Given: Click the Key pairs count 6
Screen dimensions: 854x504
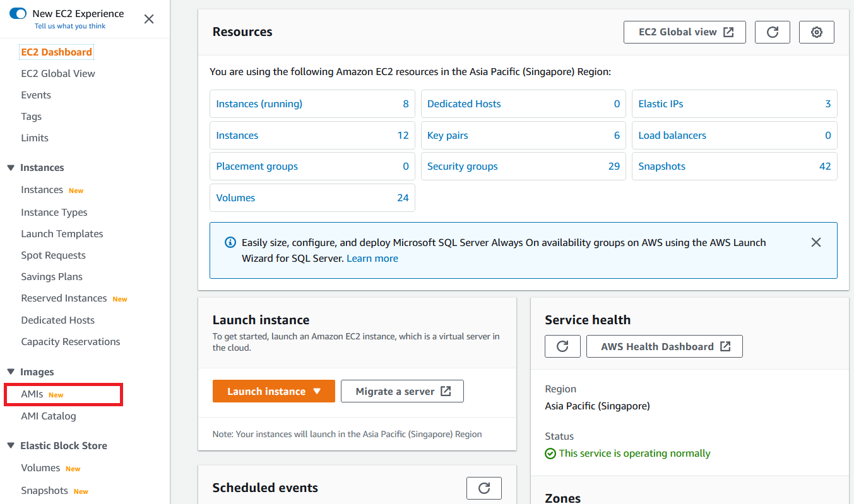Looking at the screenshot, I should coord(617,136).
